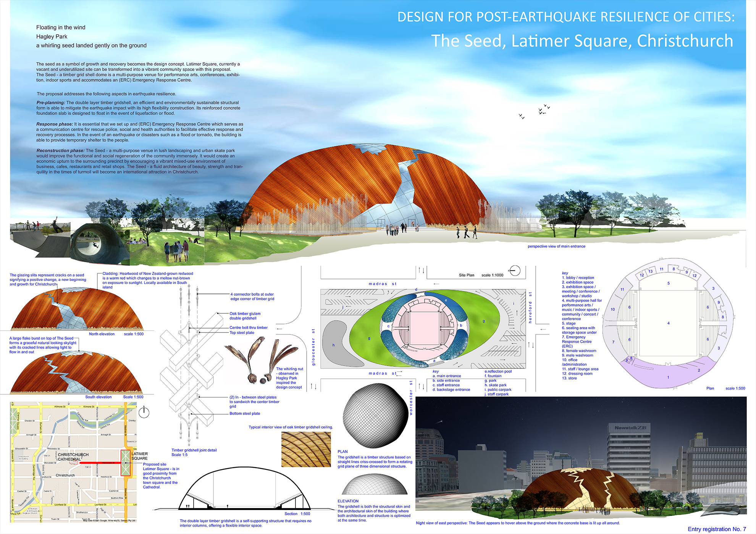Click the 'hereford st' street label

[x=530, y=308]
